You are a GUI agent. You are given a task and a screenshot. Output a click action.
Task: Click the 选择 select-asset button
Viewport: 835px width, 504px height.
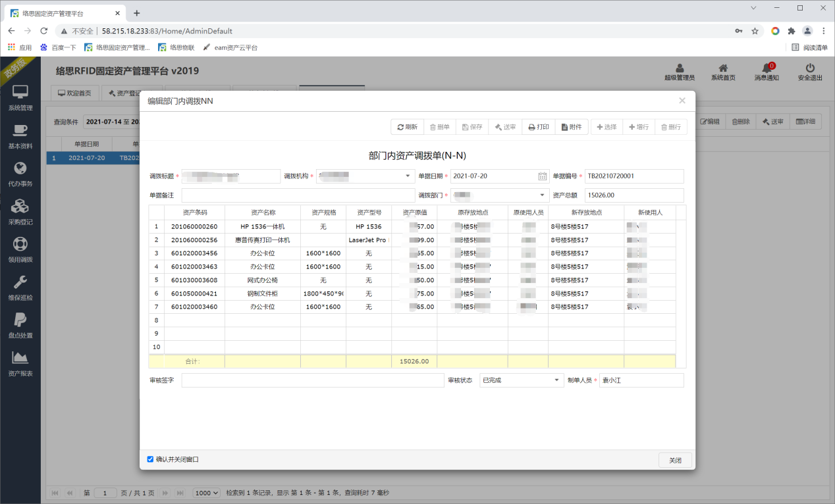(x=606, y=127)
